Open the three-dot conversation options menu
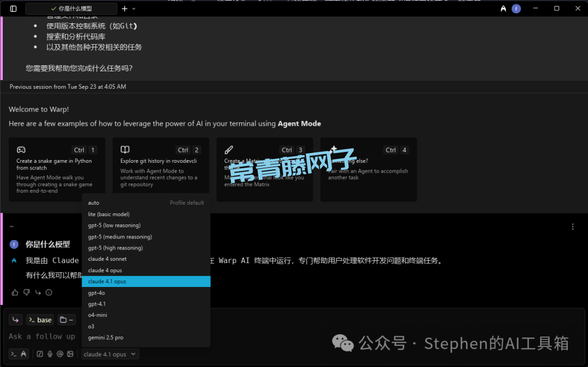Screen dimensions: 588x367 pos(572,227)
